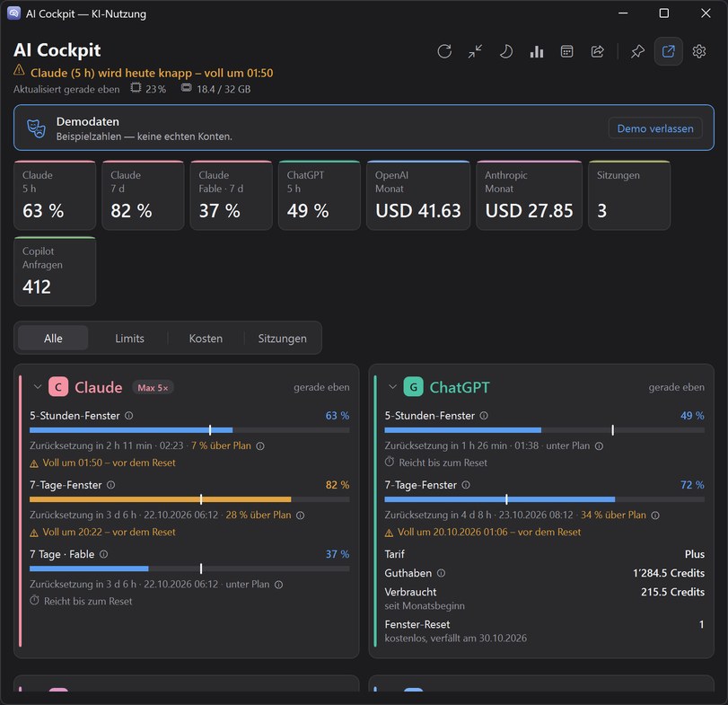Open the bar chart statistics icon
The width and height of the screenshot is (728, 705).
[x=536, y=51]
